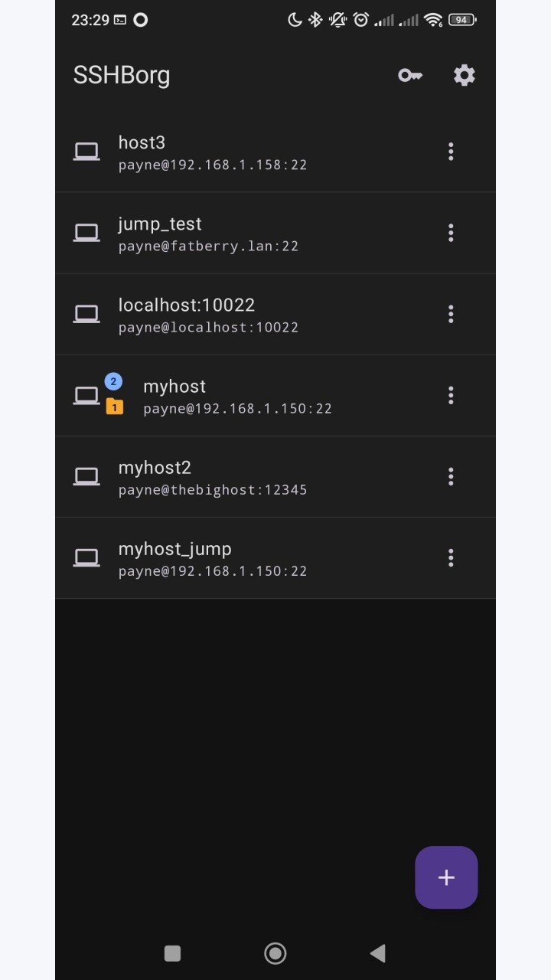This screenshot has height=980, width=551.
Task: Tap the Android recent apps square button
Action: [172, 953]
